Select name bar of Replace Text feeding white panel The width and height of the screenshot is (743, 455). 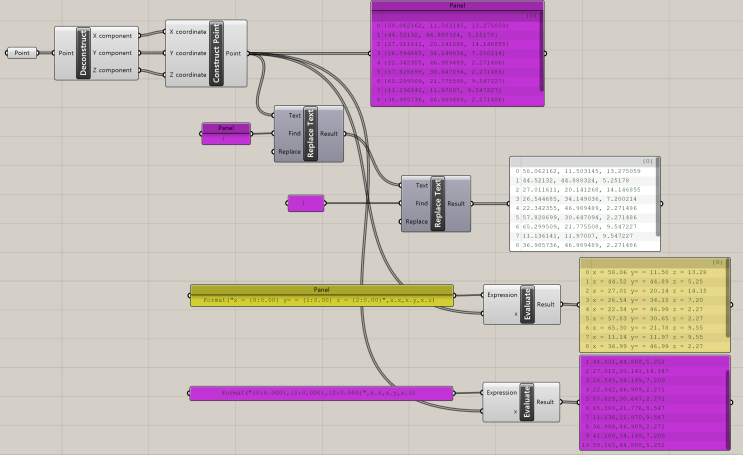pos(437,204)
